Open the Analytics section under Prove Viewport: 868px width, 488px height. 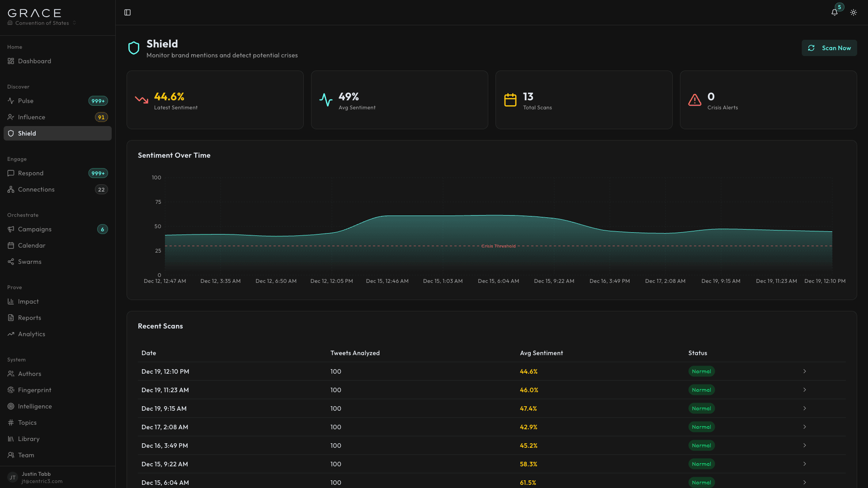click(x=31, y=334)
